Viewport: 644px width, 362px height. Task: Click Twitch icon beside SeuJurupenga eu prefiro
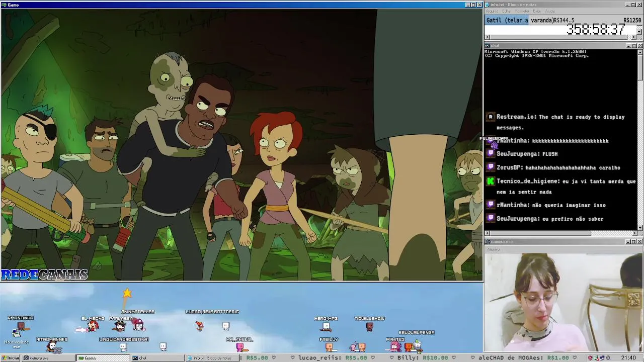pyautogui.click(x=491, y=218)
